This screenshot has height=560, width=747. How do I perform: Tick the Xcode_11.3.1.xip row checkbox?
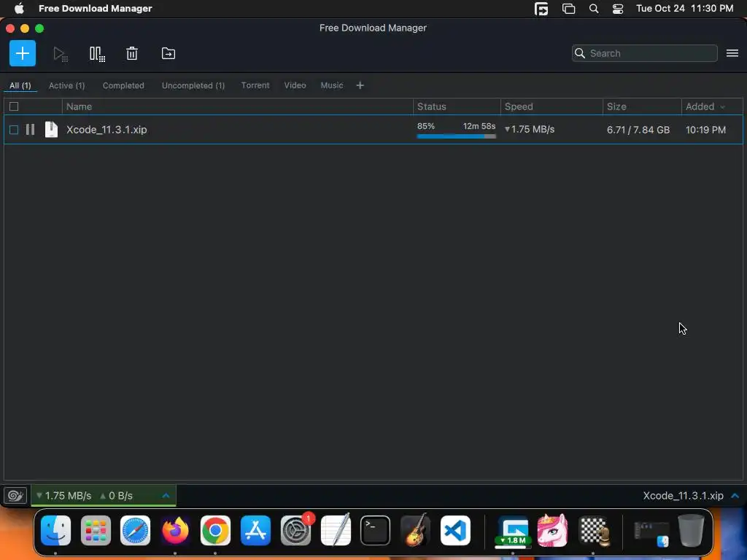[14, 130]
